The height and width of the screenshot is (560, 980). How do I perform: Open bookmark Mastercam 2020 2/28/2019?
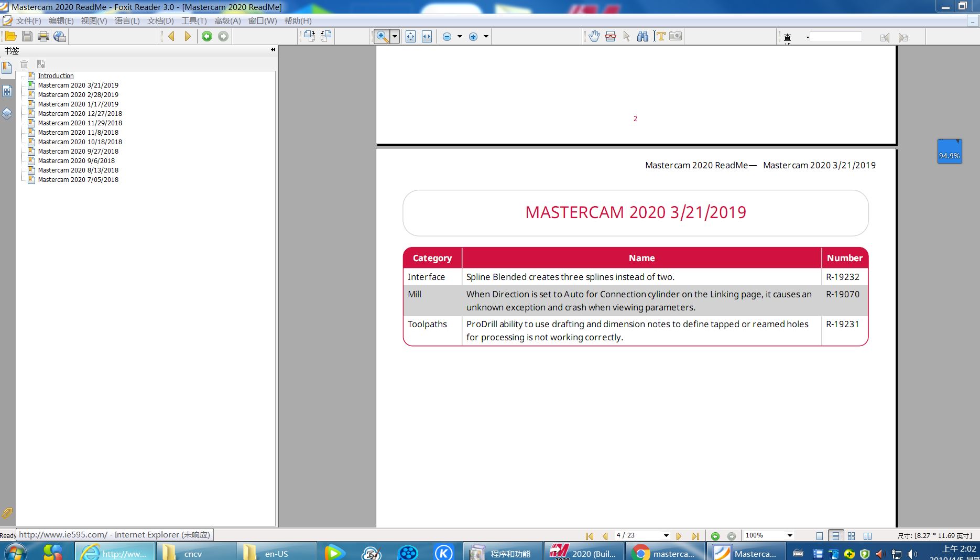pyautogui.click(x=78, y=95)
